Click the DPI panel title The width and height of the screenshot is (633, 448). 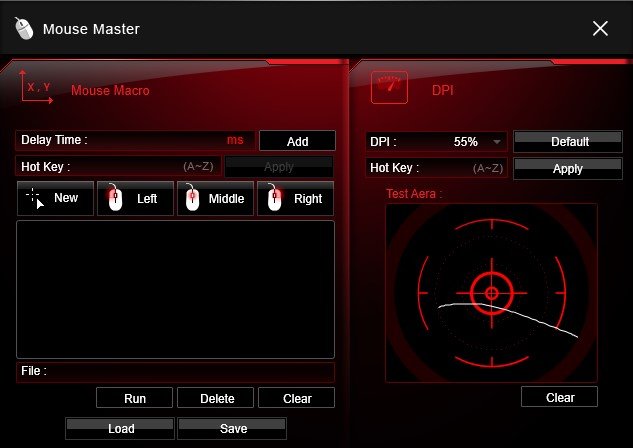pos(443,90)
